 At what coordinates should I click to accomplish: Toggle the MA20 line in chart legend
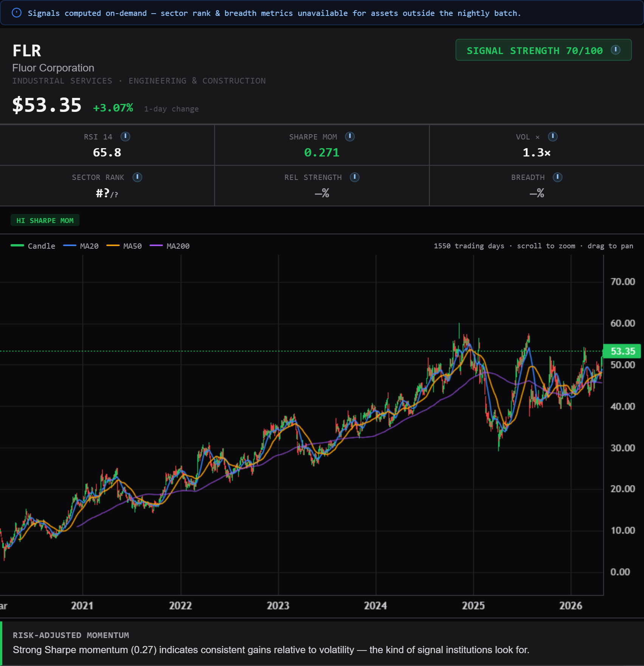81,246
